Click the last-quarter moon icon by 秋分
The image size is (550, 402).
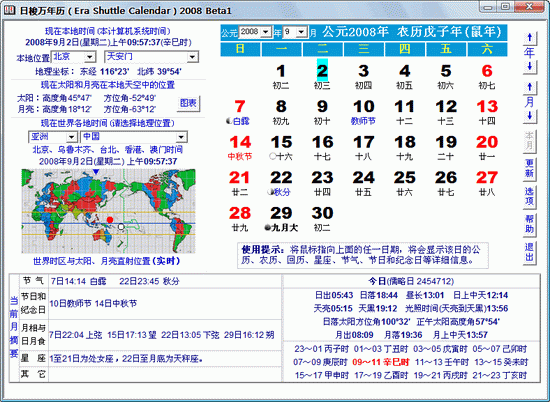pyautogui.click(x=270, y=192)
